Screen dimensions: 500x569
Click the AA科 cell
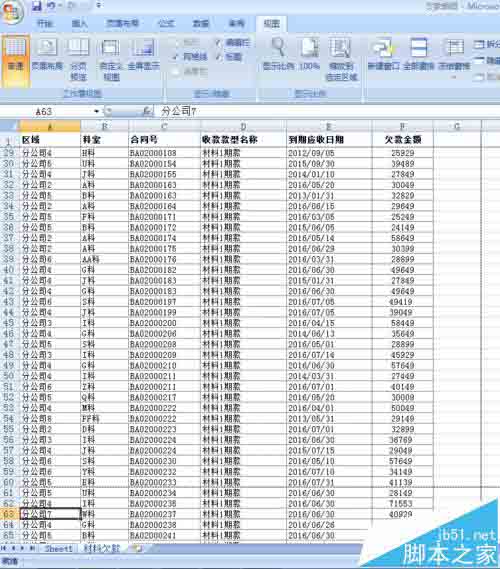[x=104, y=259]
